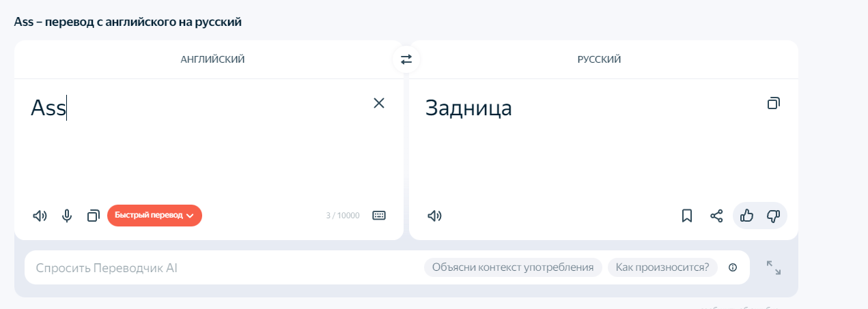The height and width of the screenshot is (309, 868).
Task: Open the Английский source language selector
Action: (212, 59)
